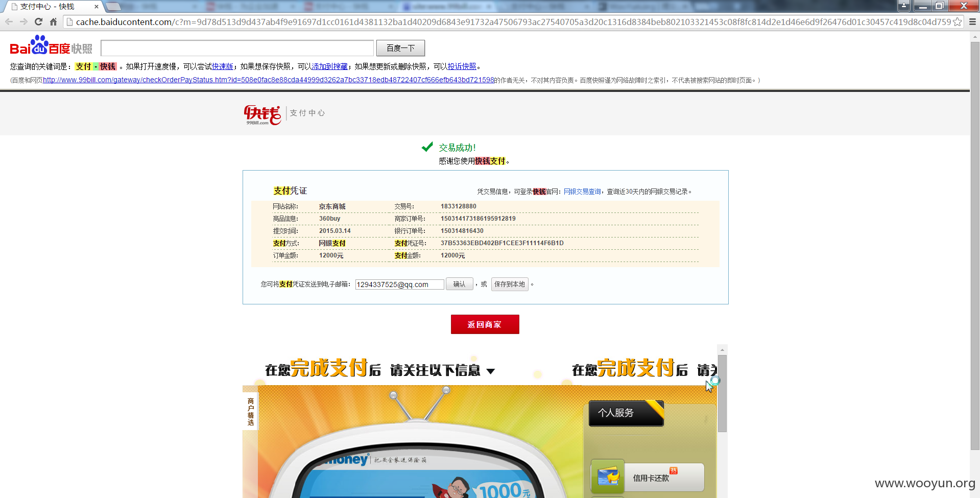Click the browser forward arrow
The height and width of the screenshot is (498, 980).
point(23,22)
